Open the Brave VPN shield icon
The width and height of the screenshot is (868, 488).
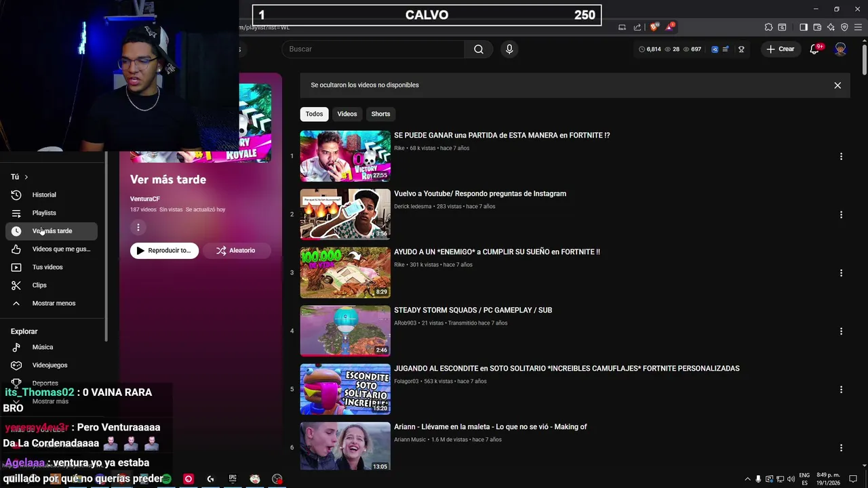(x=844, y=27)
